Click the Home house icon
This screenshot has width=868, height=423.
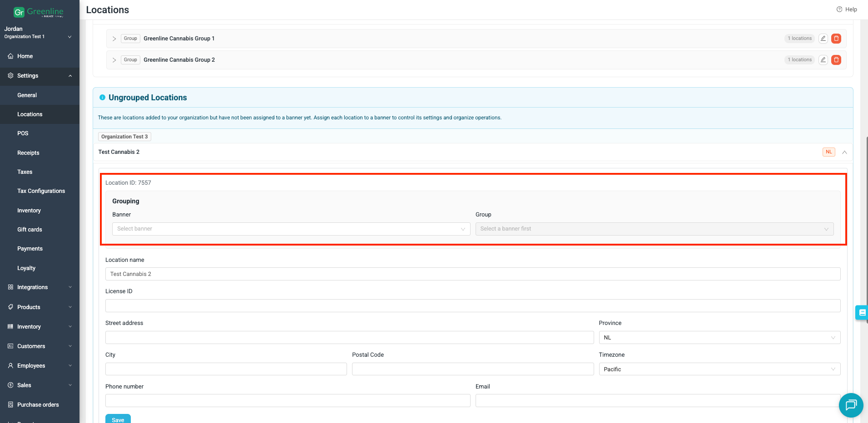click(x=10, y=56)
